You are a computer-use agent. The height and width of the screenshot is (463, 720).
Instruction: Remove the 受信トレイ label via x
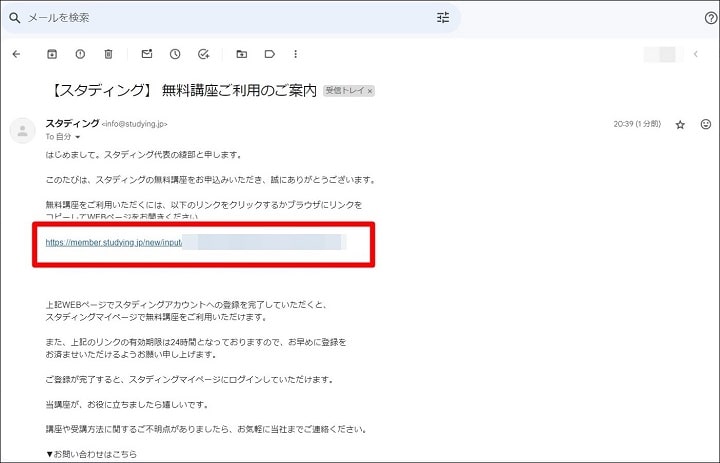(x=370, y=91)
